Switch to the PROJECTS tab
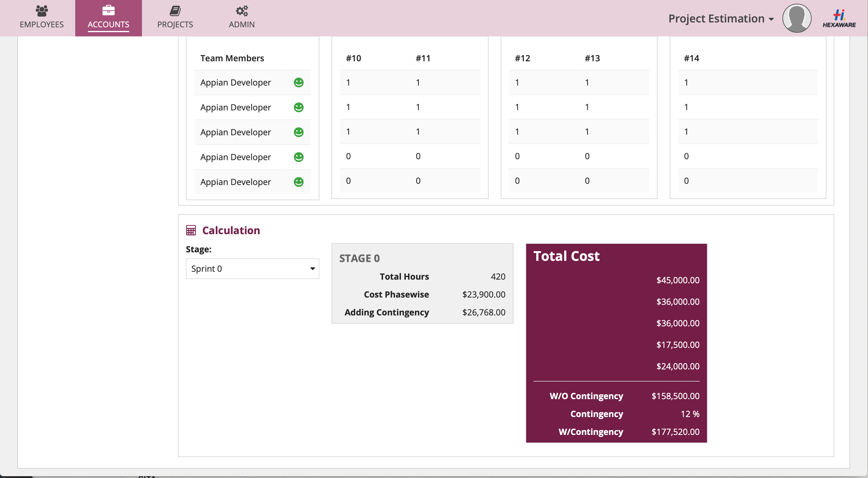 175,24
